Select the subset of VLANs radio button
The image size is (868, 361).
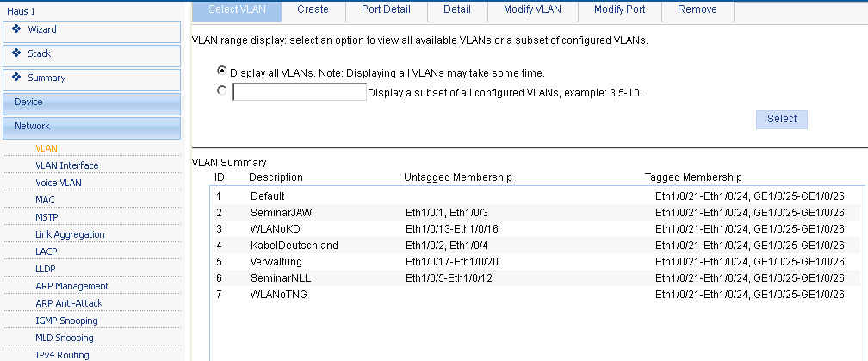222,90
